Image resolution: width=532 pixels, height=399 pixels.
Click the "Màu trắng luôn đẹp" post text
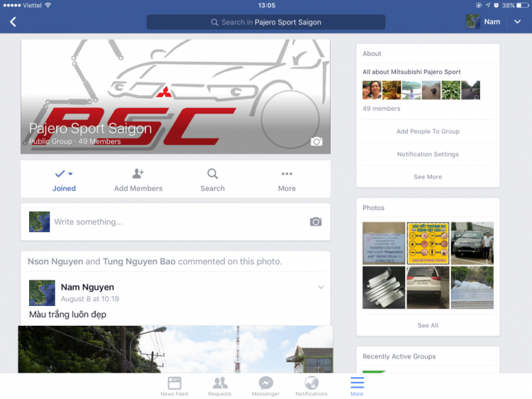[68, 315]
